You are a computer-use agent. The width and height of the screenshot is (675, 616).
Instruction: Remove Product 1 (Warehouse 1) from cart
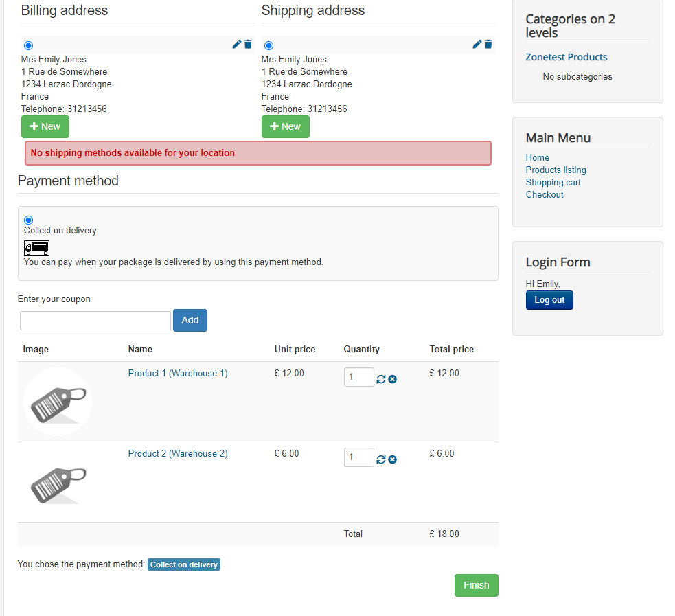tap(392, 379)
